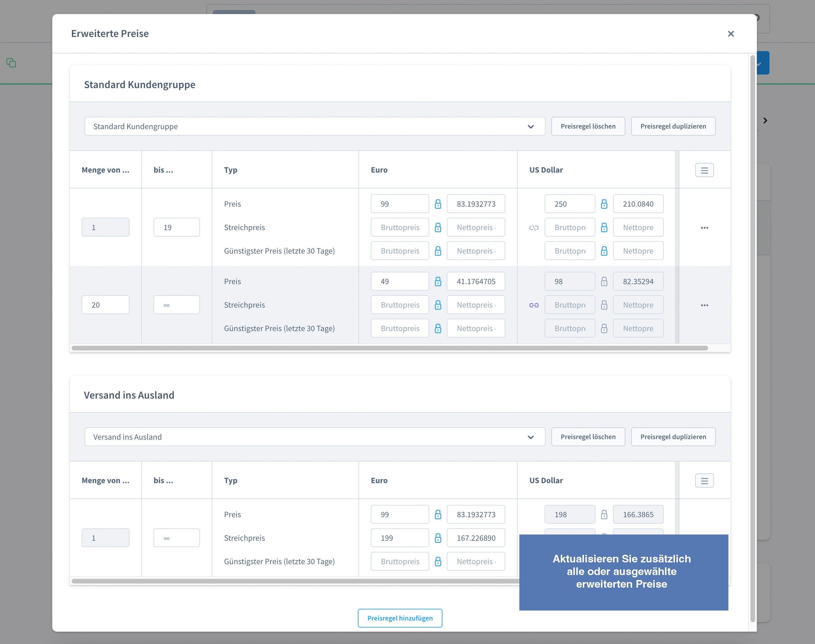Toggle Euro Günstigster Preis lock in row 20
The height and width of the screenshot is (644, 815).
(x=438, y=328)
